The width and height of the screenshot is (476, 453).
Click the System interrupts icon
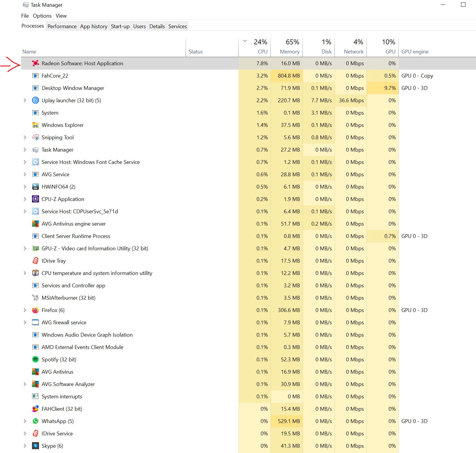[x=36, y=396]
